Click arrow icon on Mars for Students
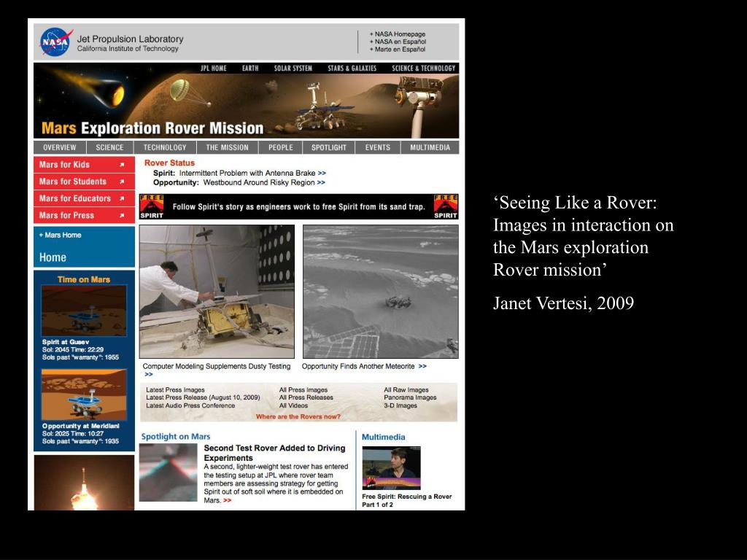 [x=122, y=182]
